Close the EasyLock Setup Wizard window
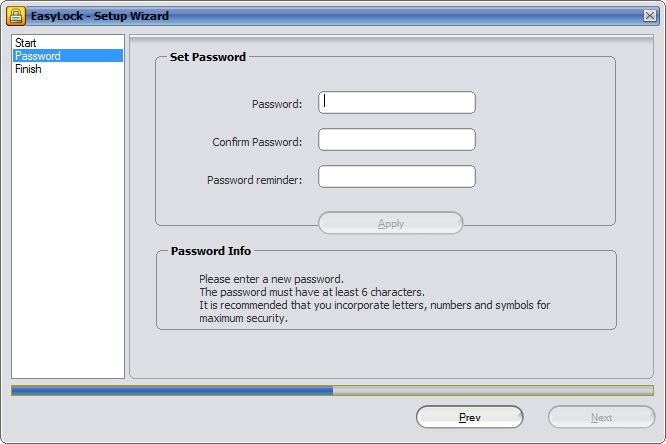This screenshot has width=666, height=444. (649, 16)
